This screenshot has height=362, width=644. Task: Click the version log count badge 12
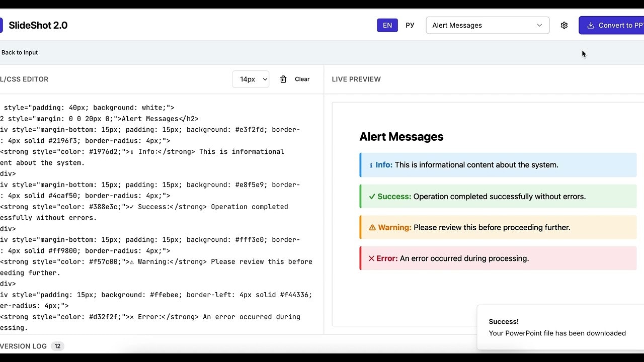[57, 346]
